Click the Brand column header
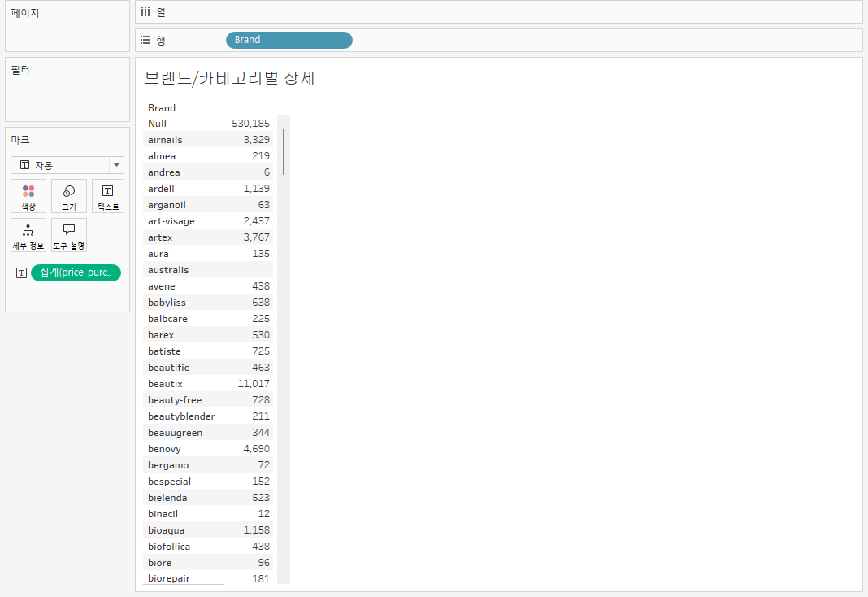This screenshot has width=868, height=597. pos(162,108)
